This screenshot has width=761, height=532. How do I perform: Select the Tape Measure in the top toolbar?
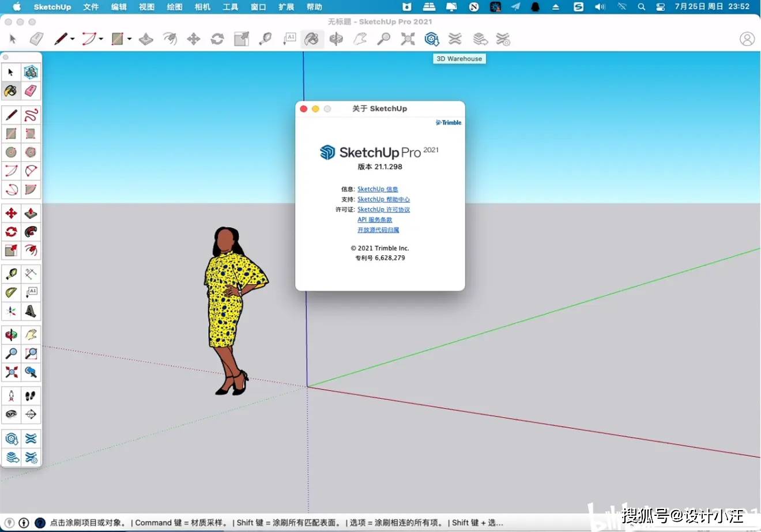pyautogui.click(x=265, y=39)
